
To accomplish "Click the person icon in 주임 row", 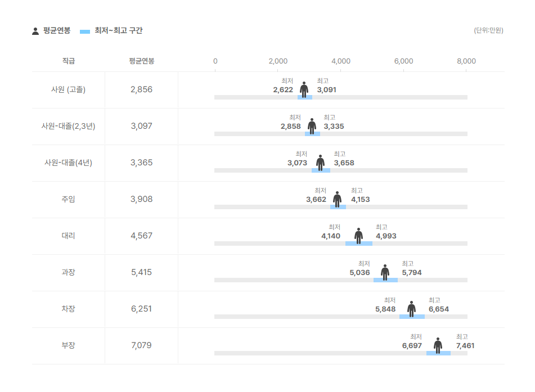I will click(337, 199).
